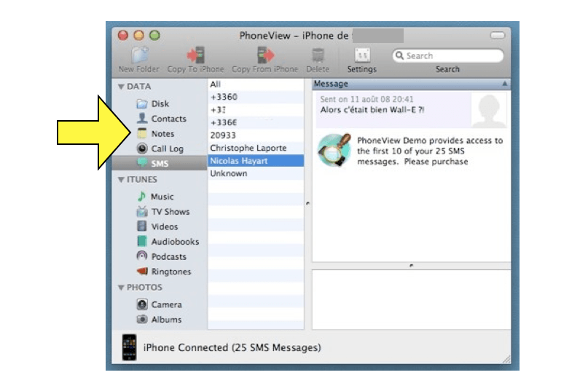Click the green zoom window button
588x383 pixels.
coord(155,35)
